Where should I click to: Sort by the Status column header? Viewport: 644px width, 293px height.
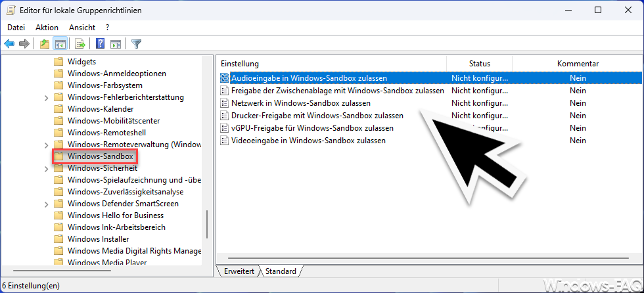coord(479,64)
